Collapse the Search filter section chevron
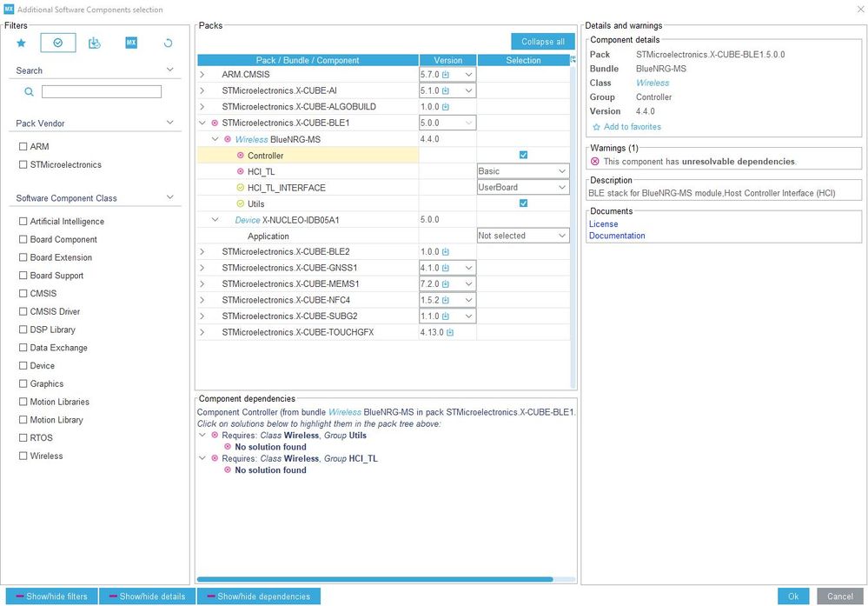The width and height of the screenshot is (868, 606). tap(170, 70)
